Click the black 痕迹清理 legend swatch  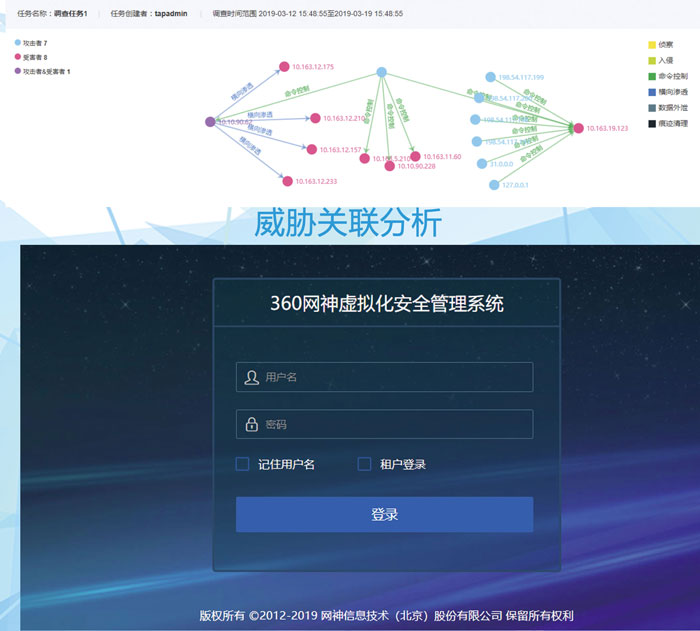coord(652,124)
